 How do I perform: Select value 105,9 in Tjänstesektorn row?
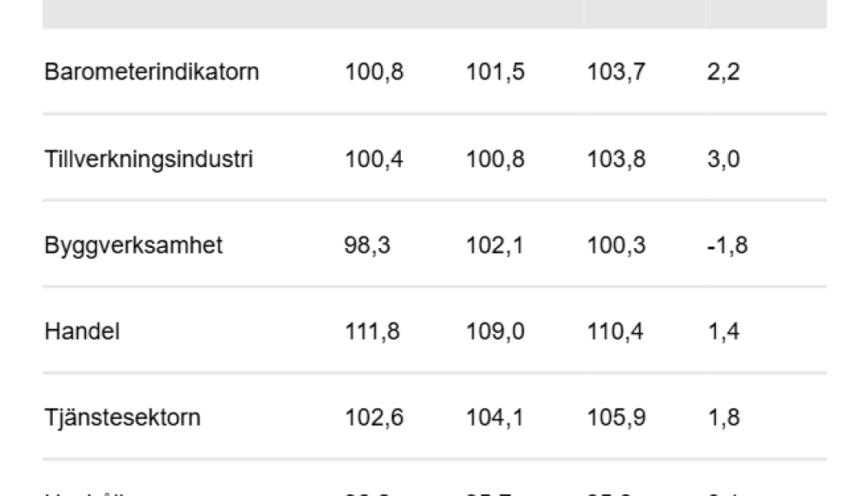click(x=616, y=417)
